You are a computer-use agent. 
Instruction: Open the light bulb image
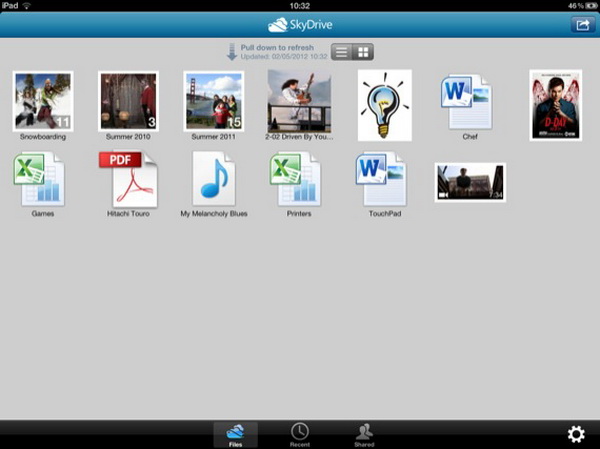pyautogui.click(x=385, y=105)
